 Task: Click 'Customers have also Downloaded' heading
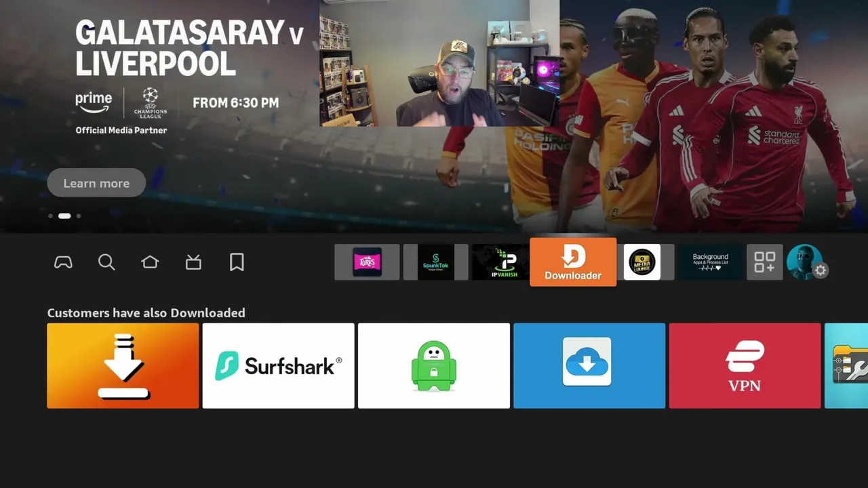click(x=146, y=312)
